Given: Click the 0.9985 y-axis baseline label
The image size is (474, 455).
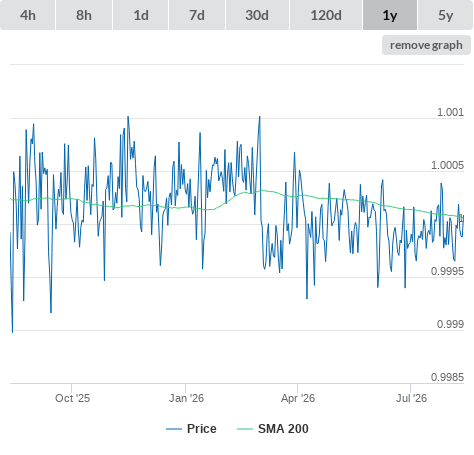Looking at the screenshot, I should [x=447, y=377].
